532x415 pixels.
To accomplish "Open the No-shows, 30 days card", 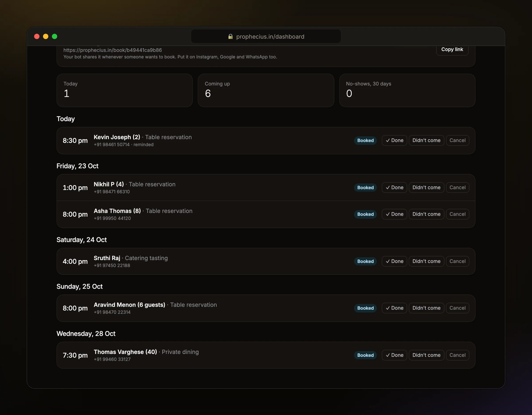I will [407, 91].
